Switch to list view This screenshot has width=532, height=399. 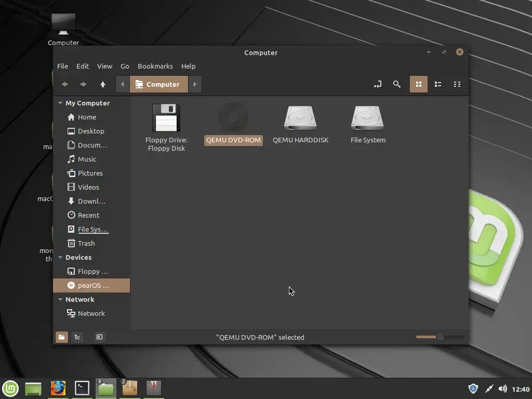[438, 84]
